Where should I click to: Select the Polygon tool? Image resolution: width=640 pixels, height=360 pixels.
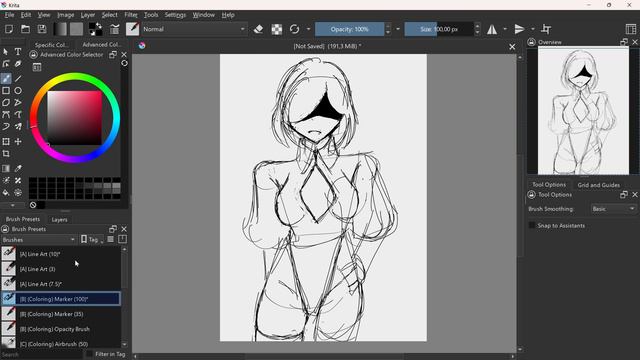coord(6,102)
